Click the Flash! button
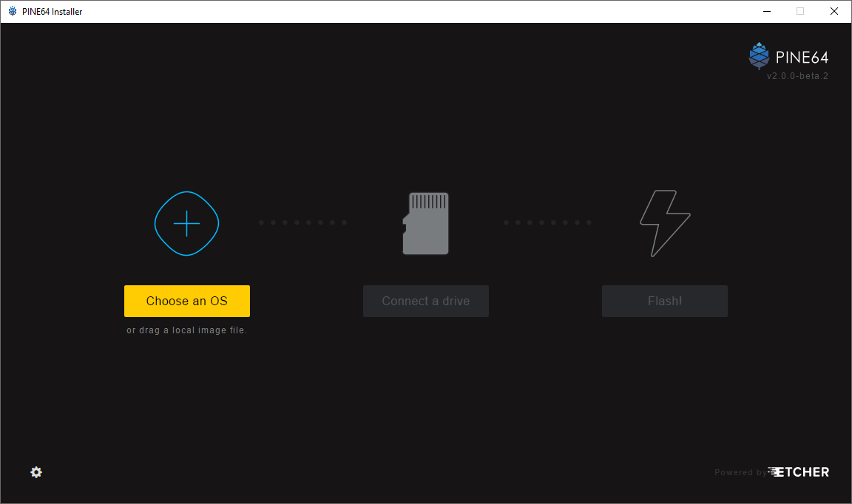852x504 pixels. click(x=665, y=301)
